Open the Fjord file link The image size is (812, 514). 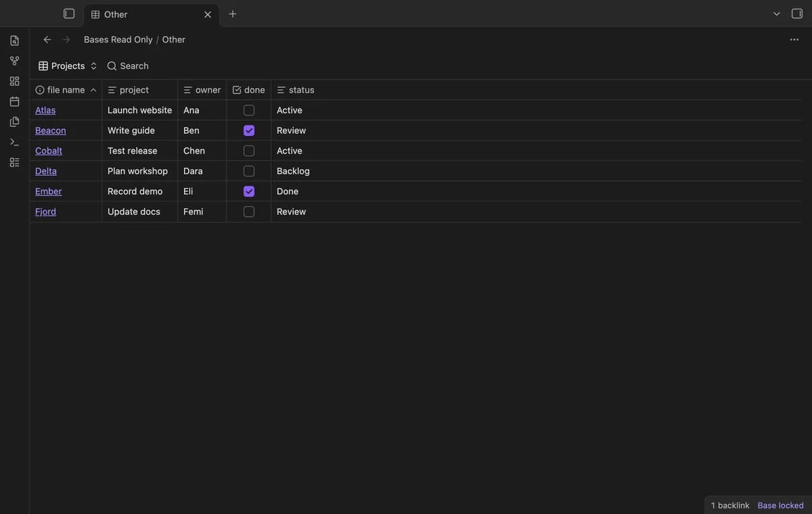45,212
